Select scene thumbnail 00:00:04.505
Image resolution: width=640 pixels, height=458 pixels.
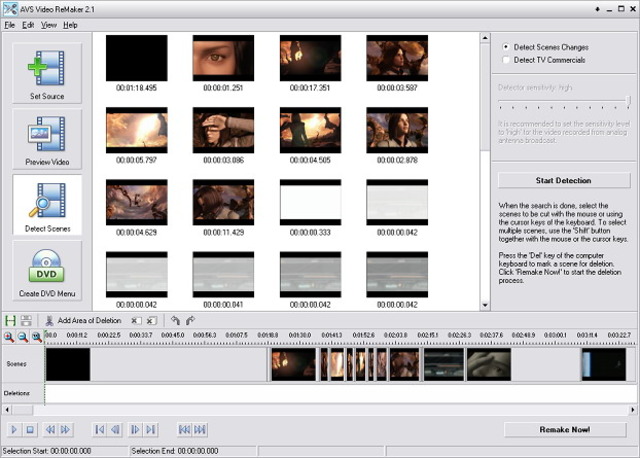[x=310, y=130]
